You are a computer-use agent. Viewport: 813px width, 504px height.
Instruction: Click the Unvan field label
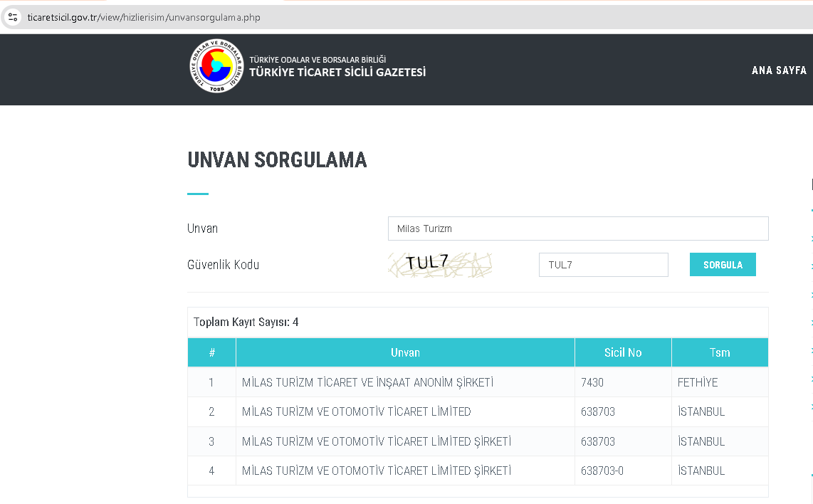click(202, 229)
